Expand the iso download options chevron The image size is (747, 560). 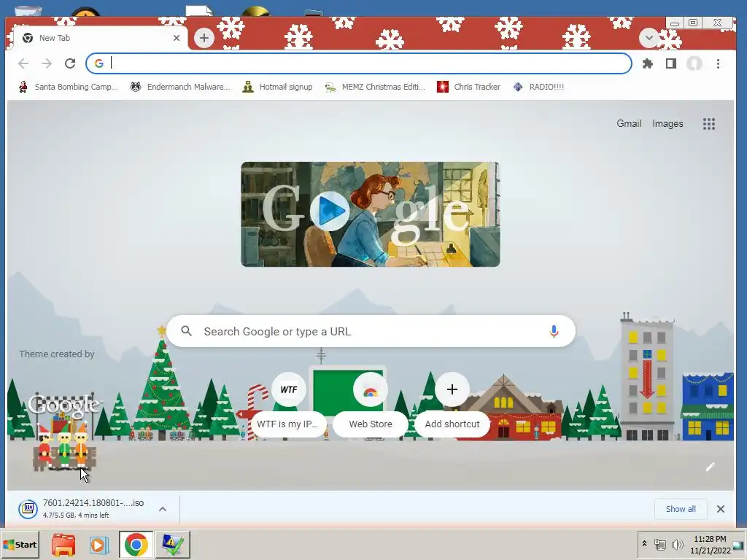click(x=163, y=509)
